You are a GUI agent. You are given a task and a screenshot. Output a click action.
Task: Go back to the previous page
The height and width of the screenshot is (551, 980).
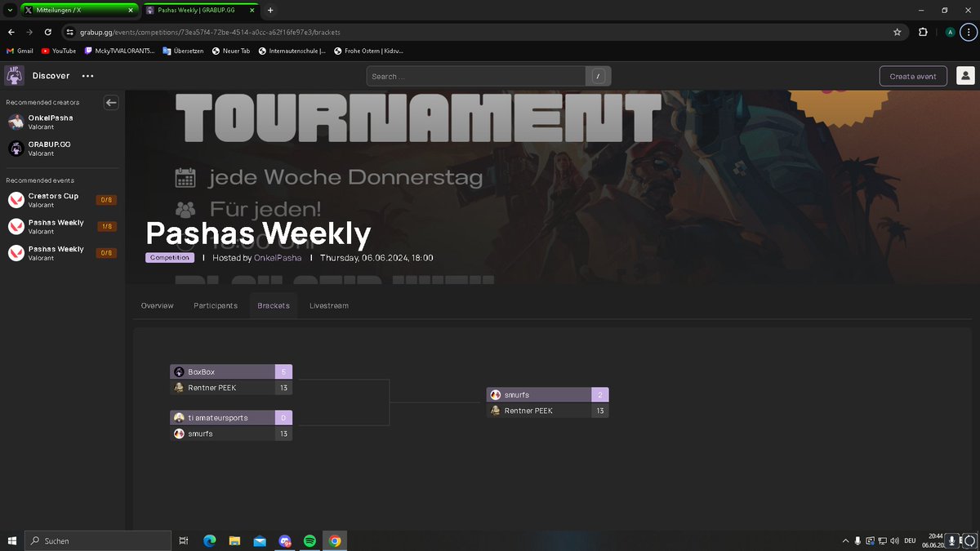(11, 32)
